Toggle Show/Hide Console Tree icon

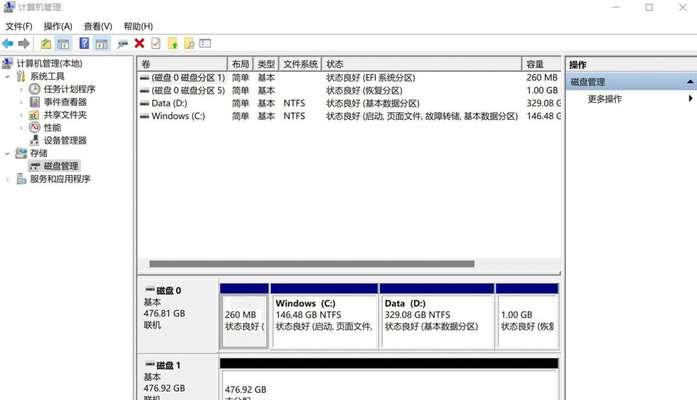[64, 44]
